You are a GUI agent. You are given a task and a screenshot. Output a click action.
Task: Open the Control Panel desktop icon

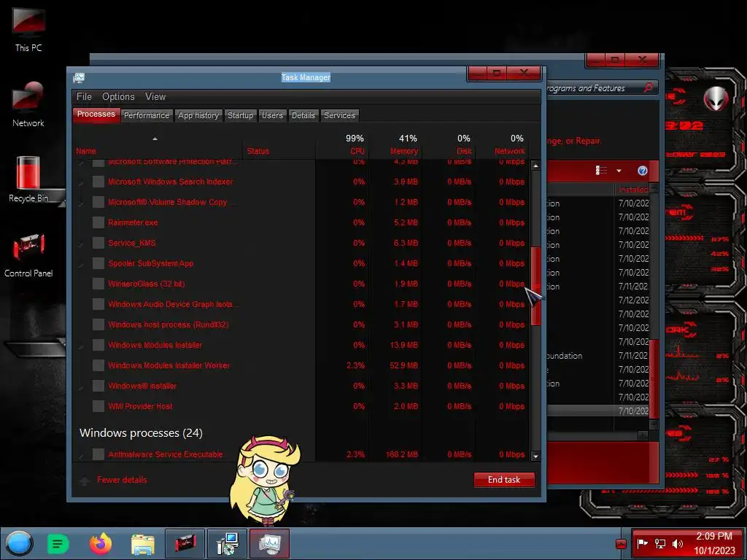pyautogui.click(x=28, y=254)
